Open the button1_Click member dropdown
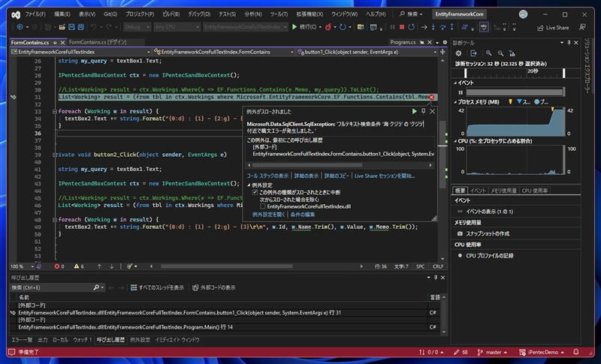 (367, 52)
